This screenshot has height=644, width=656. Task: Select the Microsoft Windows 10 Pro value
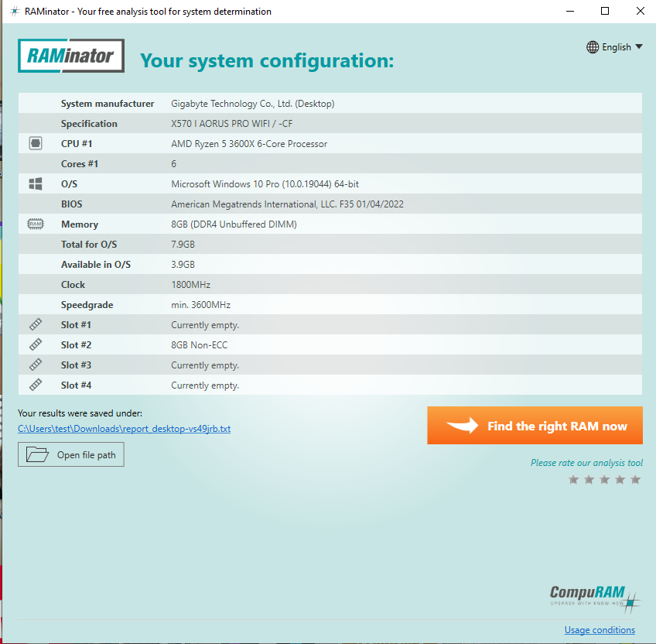pos(265,183)
